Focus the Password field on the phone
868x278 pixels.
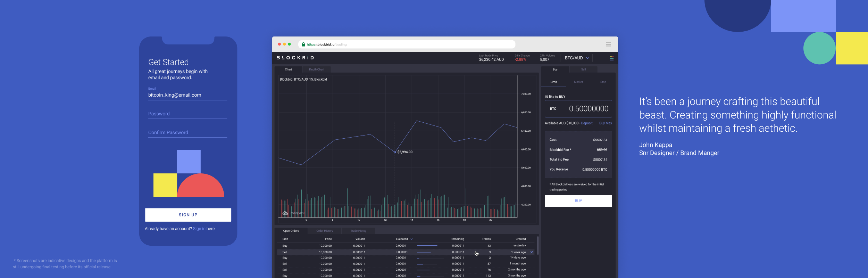187,114
